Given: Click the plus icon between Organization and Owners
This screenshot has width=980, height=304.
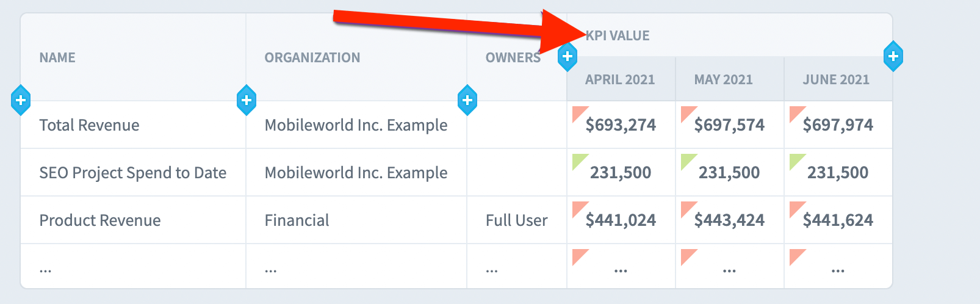Looking at the screenshot, I should pyautogui.click(x=467, y=100).
